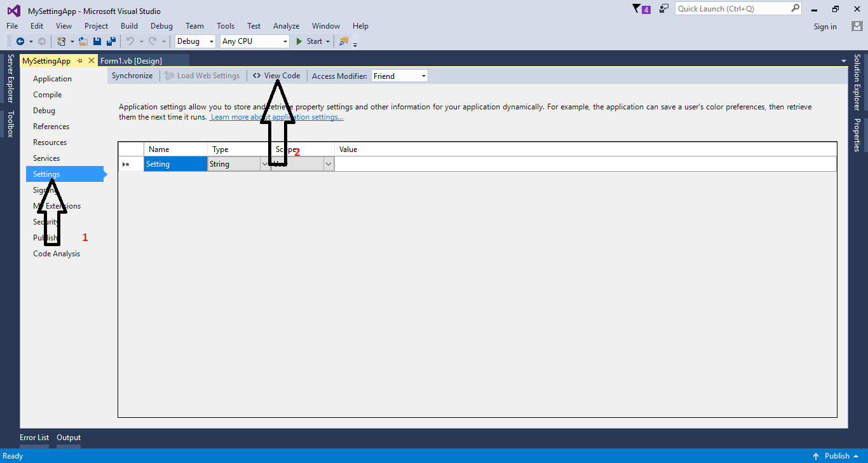Open the Edit menu
This screenshot has width=868, height=463.
coord(37,26)
